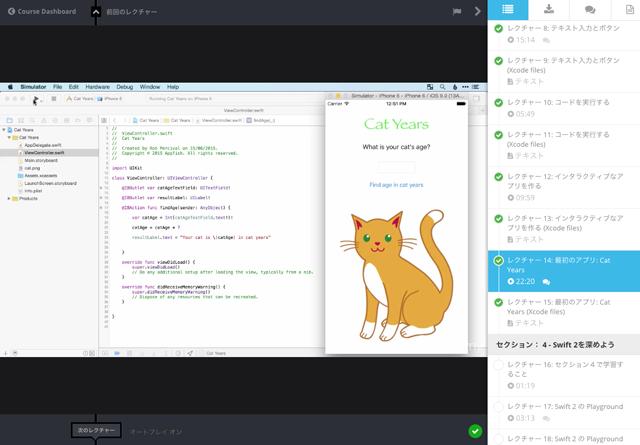This screenshot has height=445, width=640.
Task: Open the Debug menu
Action: point(124,87)
